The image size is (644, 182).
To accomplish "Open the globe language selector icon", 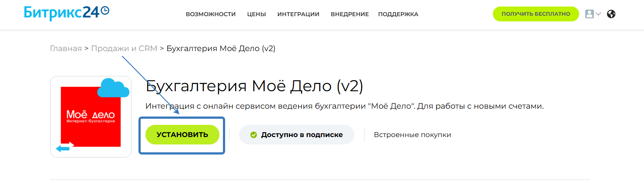I will [611, 14].
